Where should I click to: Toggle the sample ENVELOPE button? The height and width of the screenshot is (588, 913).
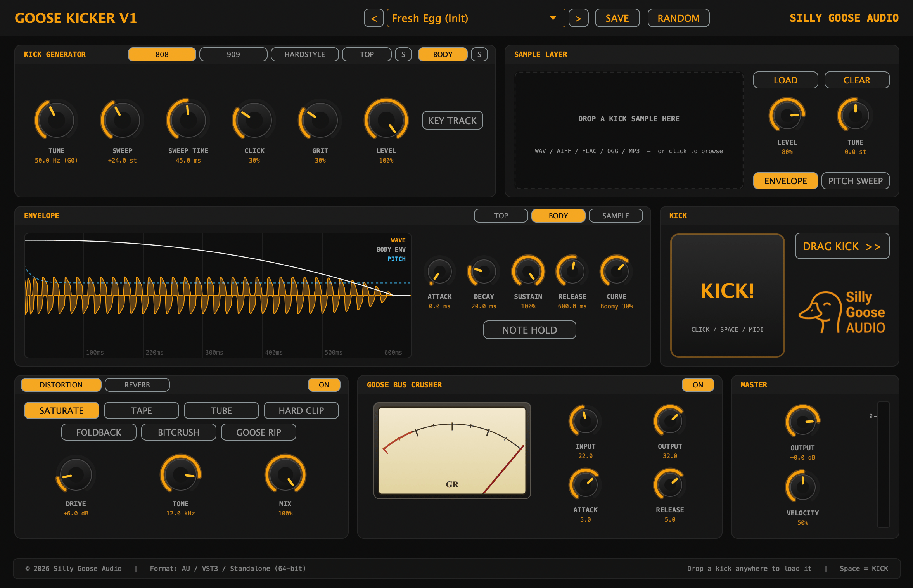(x=785, y=181)
